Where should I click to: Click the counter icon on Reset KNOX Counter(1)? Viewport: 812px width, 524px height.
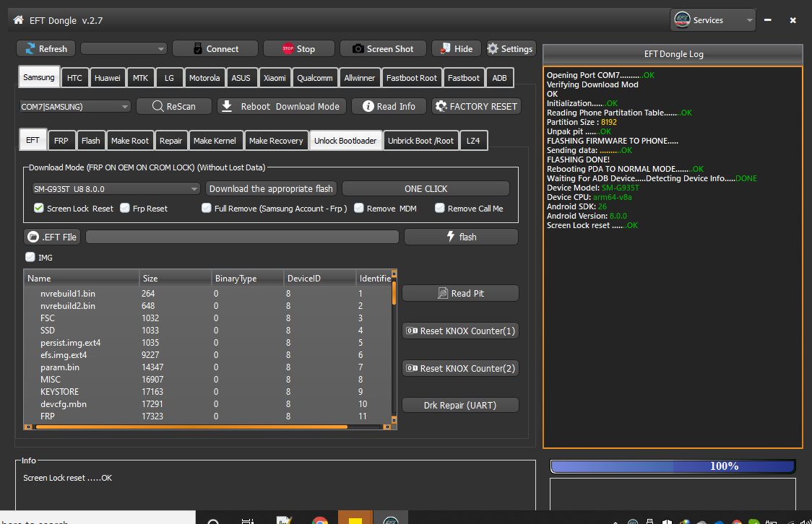pos(412,331)
